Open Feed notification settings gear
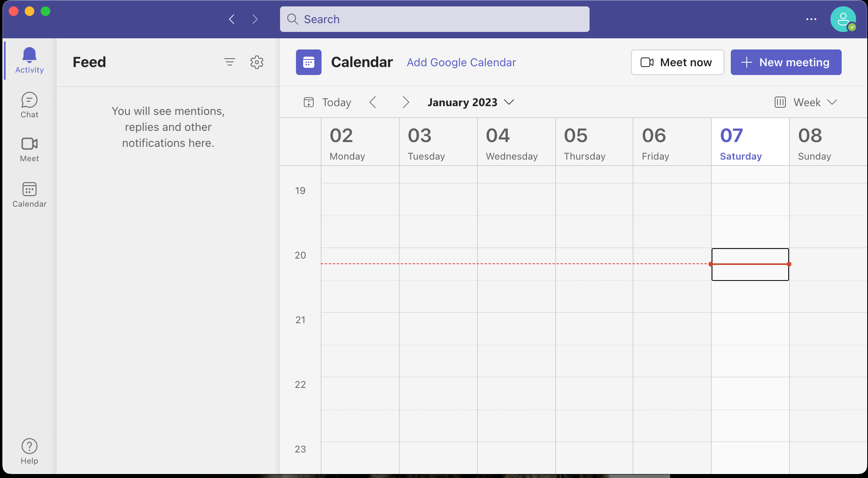868x478 pixels. tap(257, 62)
